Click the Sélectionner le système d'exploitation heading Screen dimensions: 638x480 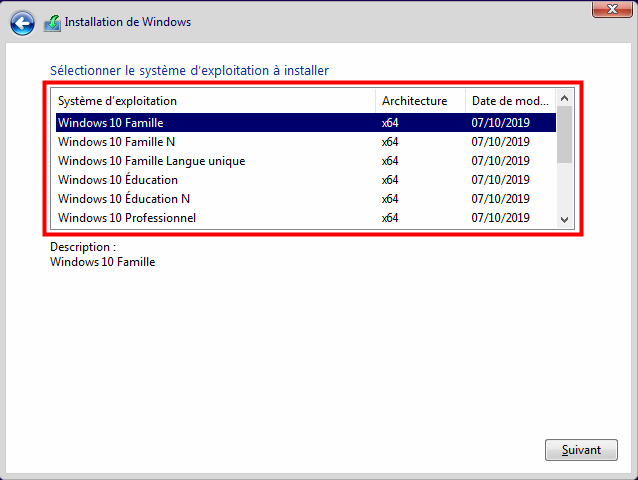189,70
